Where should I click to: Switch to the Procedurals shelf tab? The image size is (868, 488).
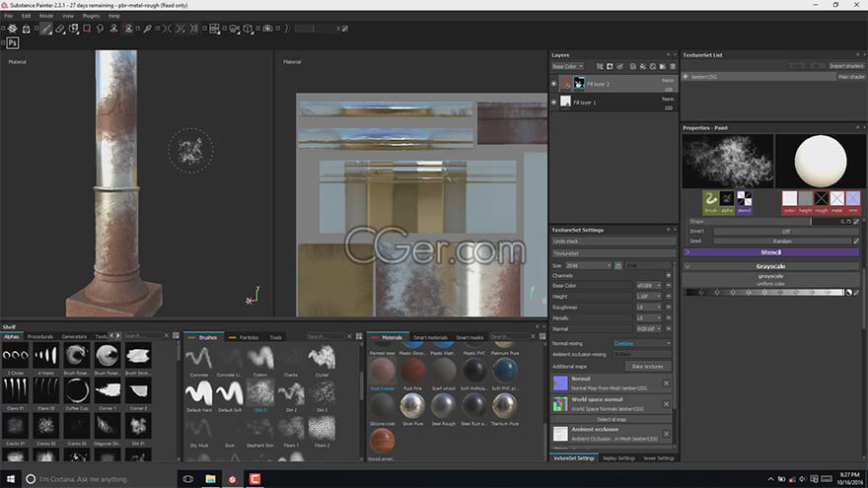click(39, 336)
